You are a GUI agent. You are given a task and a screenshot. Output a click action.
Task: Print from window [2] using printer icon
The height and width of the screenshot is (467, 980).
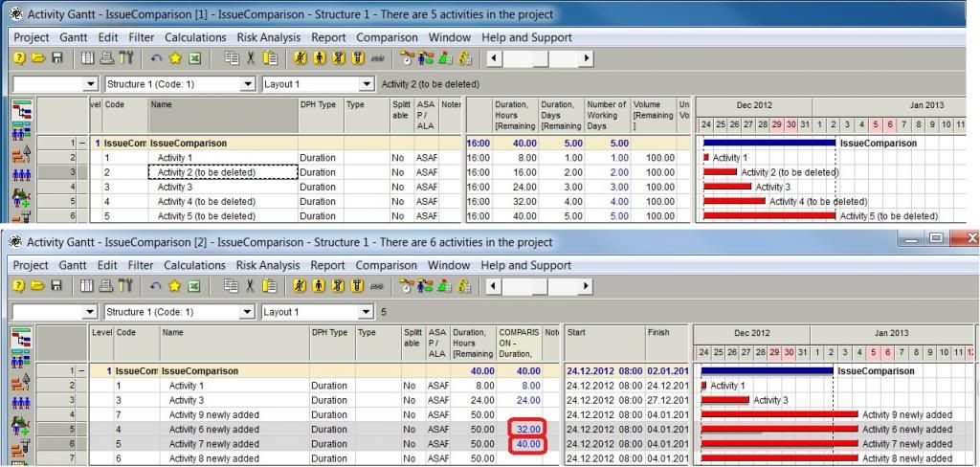pyautogui.click(x=107, y=286)
